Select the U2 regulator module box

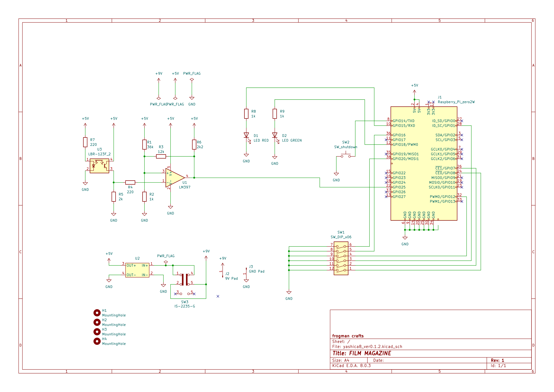point(137,270)
